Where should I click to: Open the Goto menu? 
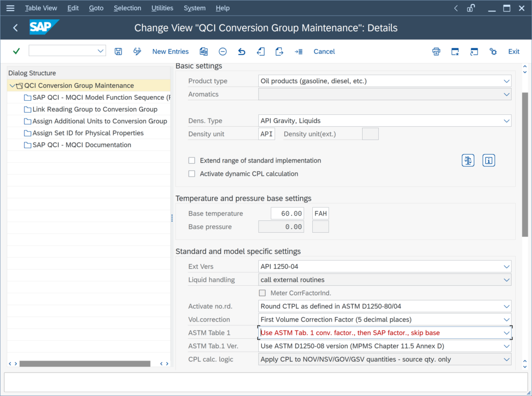tap(96, 8)
